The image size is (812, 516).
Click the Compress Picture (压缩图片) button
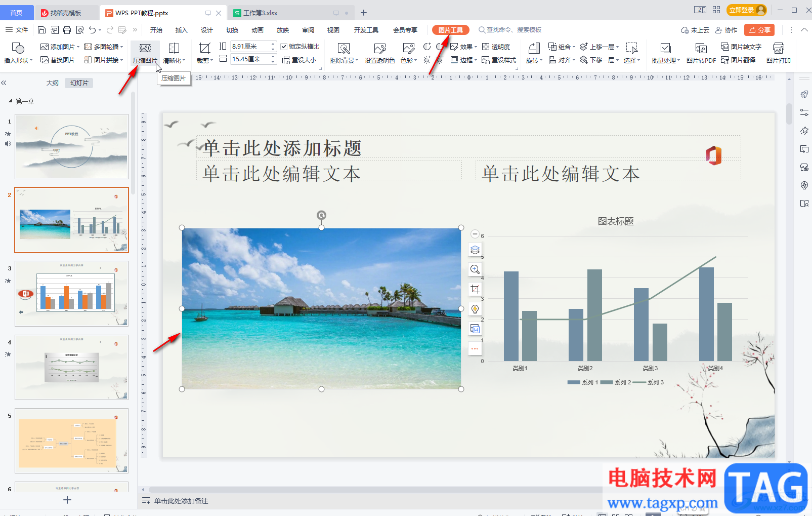[145, 53]
